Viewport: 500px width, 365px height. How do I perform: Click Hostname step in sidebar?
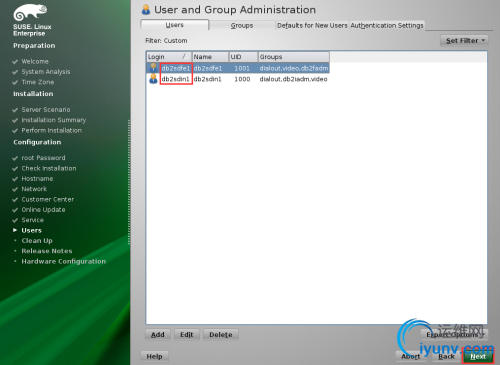pos(37,179)
